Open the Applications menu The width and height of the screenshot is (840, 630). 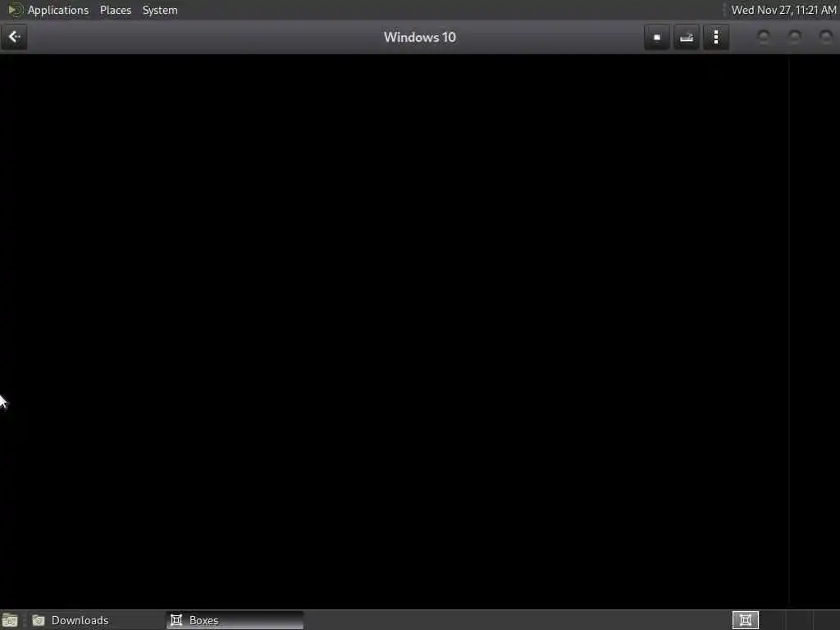(x=58, y=10)
